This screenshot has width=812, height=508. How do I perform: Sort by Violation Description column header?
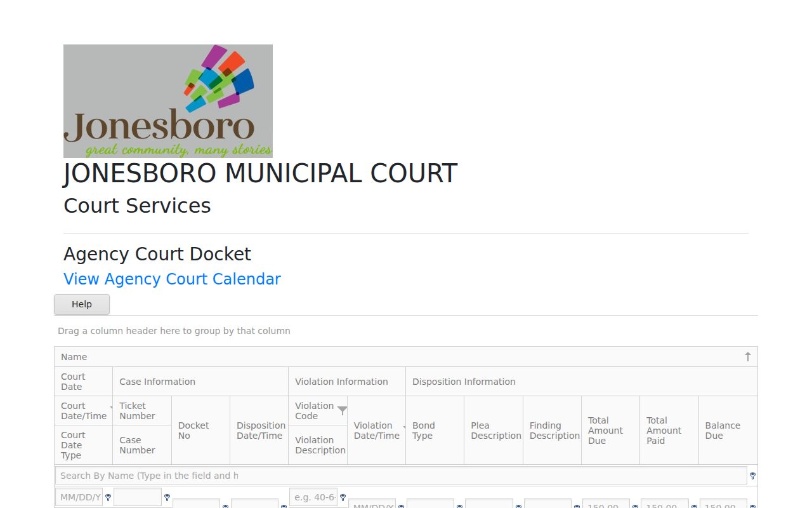click(318, 445)
